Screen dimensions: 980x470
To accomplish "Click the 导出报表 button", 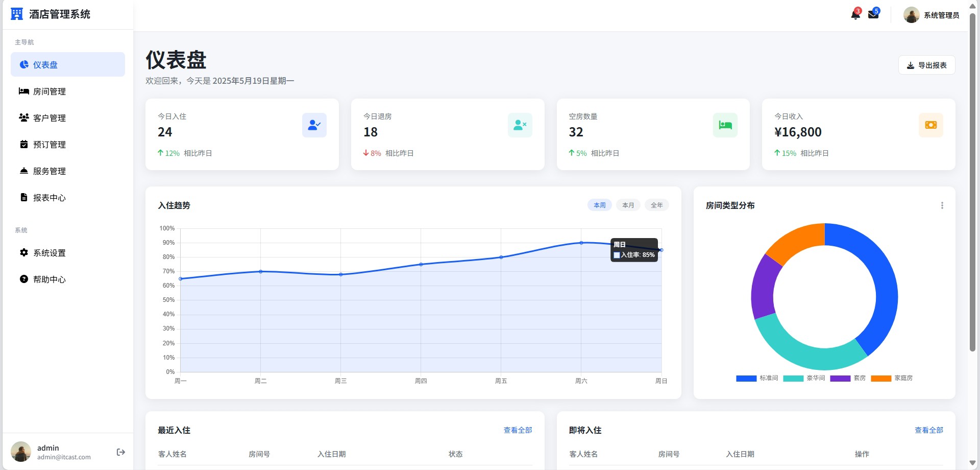I will (926, 65).
